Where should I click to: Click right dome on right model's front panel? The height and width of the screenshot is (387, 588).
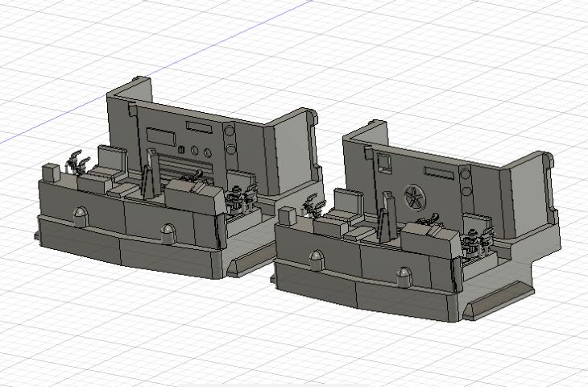tap(403, 278)
